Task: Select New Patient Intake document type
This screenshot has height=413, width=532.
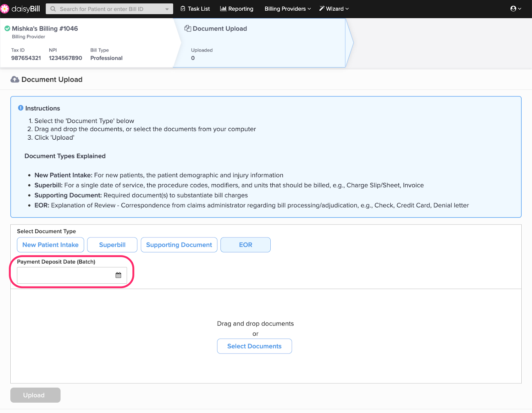Action: (x=51, y=245)
